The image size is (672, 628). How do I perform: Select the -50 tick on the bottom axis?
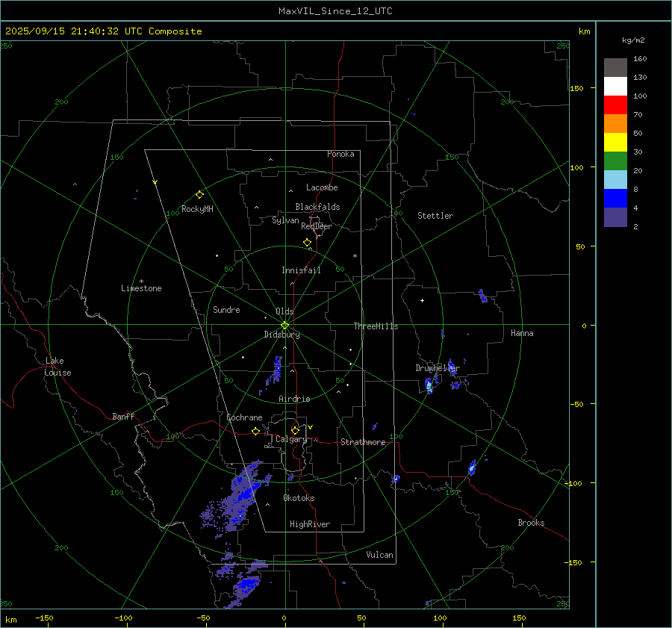coord(203,618)
